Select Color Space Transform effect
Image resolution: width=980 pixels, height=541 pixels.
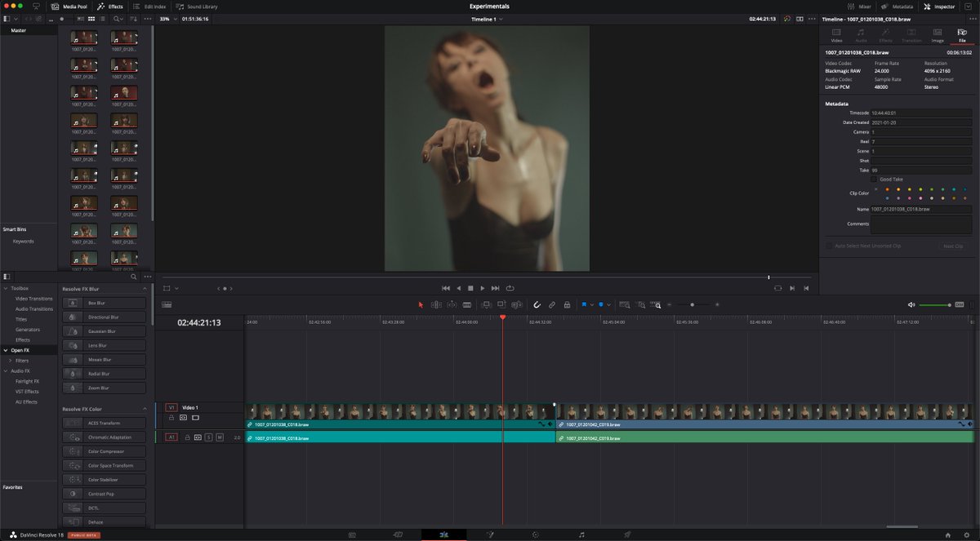coord(104,465)
